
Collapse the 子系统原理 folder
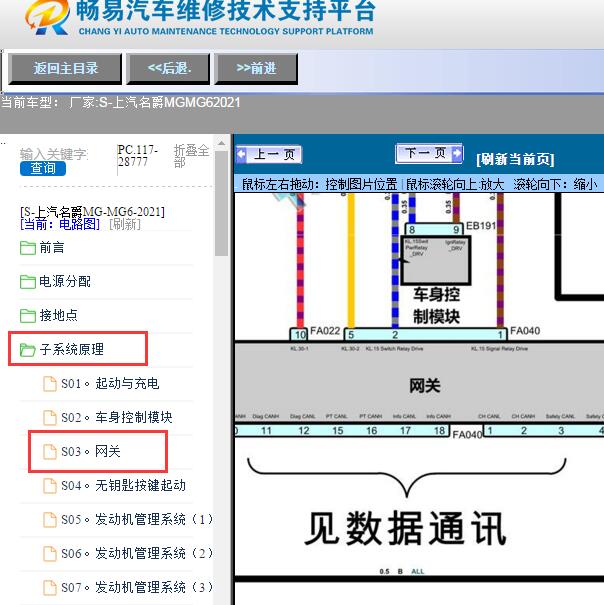pos(71,350)
